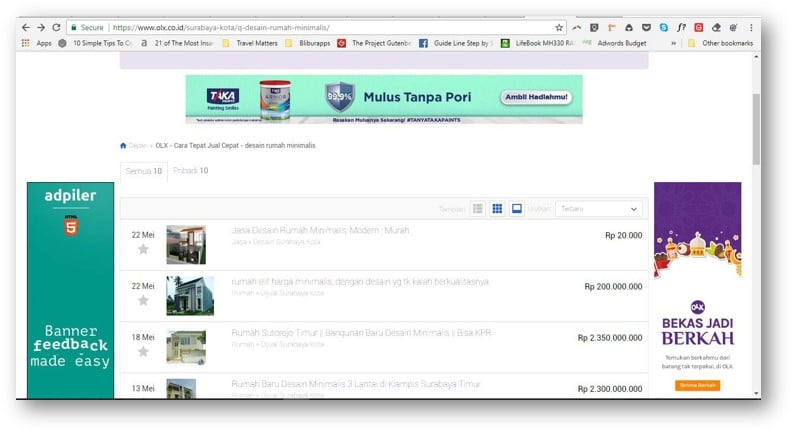Image resolution: width=792 pixels, height=431 pixels.
Task: Click Ambil Hadiahmu button in paint banner
Action: (x=535, y=98)
